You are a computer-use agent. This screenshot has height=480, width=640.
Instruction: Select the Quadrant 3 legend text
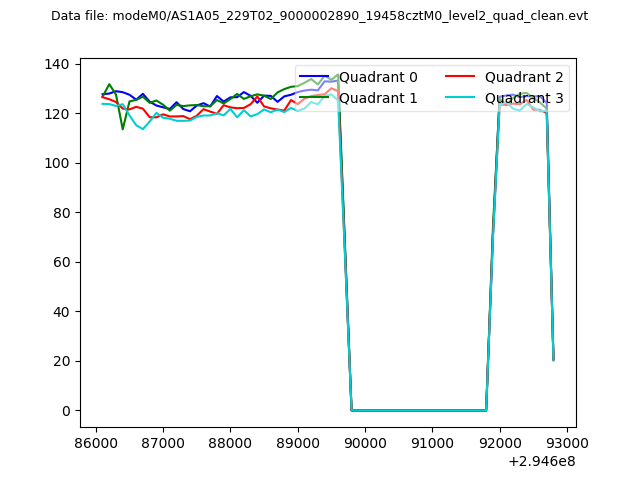(x=524, y=98)
